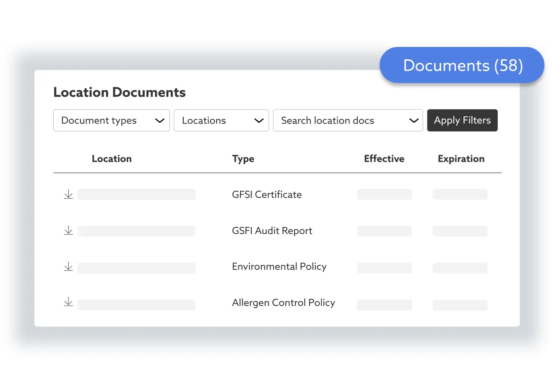Select effective date cell for GSFI Audit Report
The width and height of the screenshot is (560, 392).
tap(384, 231)
